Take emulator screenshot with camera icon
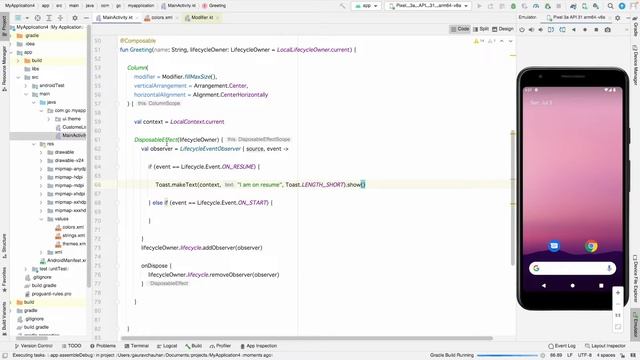The height and width of the screenshot is (360, 640). point(608,29)
